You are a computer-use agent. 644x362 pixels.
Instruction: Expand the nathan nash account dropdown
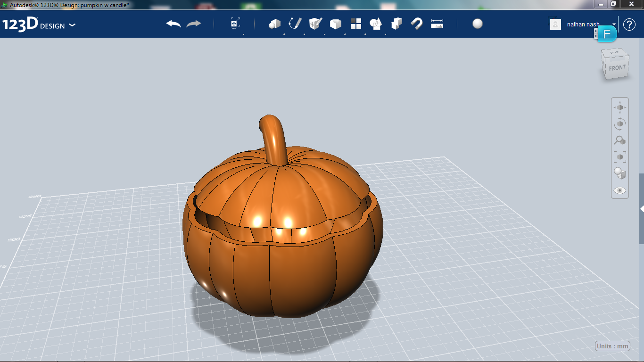pos(614,25)
